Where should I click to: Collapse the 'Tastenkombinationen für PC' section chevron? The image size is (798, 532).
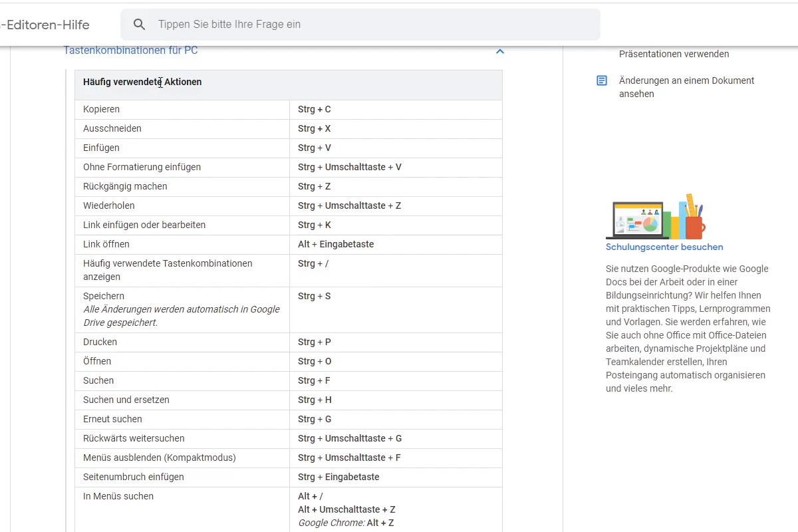pos(500,51)
